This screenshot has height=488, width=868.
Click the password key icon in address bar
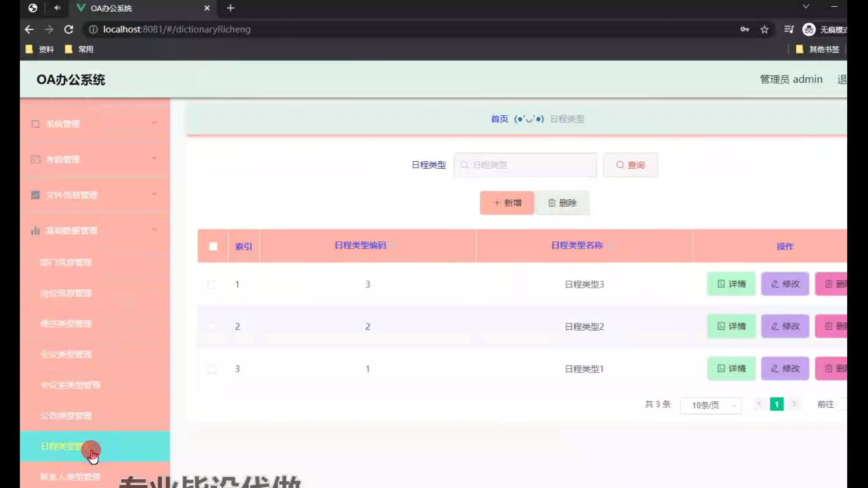tap(745, 29)
